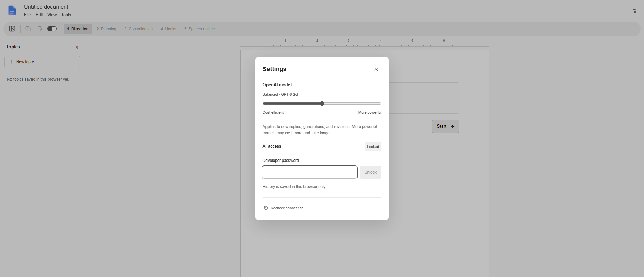The width and height of the screenshot is (644, 277).
Task: Click the "Cost efficient" label
Action: (x=273, y=112)
